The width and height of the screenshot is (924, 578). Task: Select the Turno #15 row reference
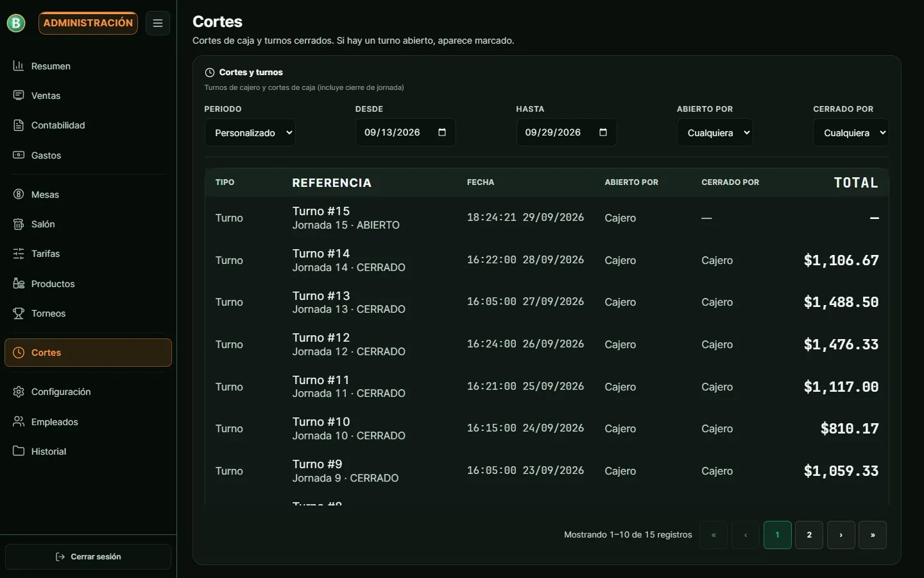click(x=321, y=211)
